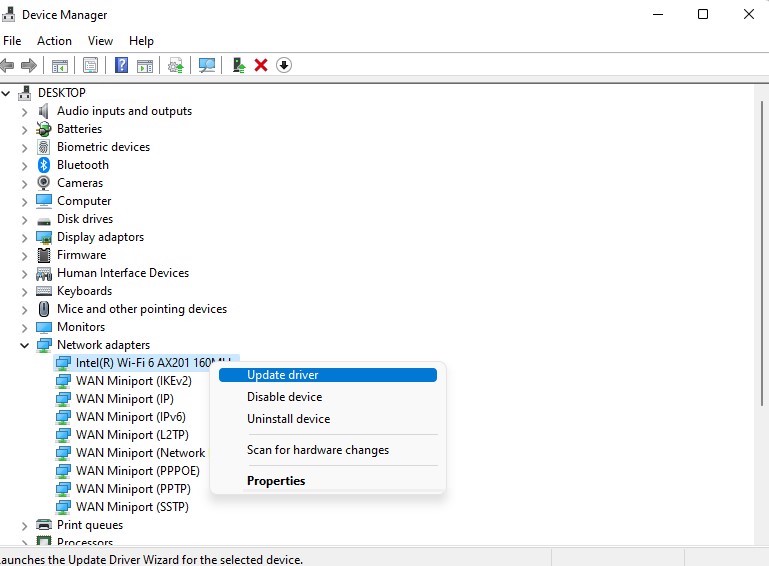Viewport: 769px width, 566px height.
Task: Select Disable device in context menu
Action: [x=284, y=397]
